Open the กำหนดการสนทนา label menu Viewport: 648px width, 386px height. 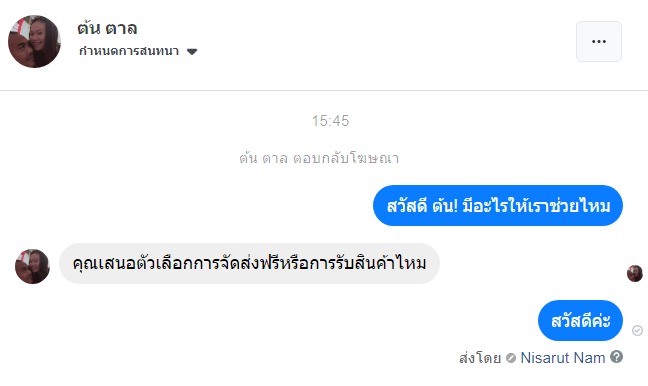129,51
